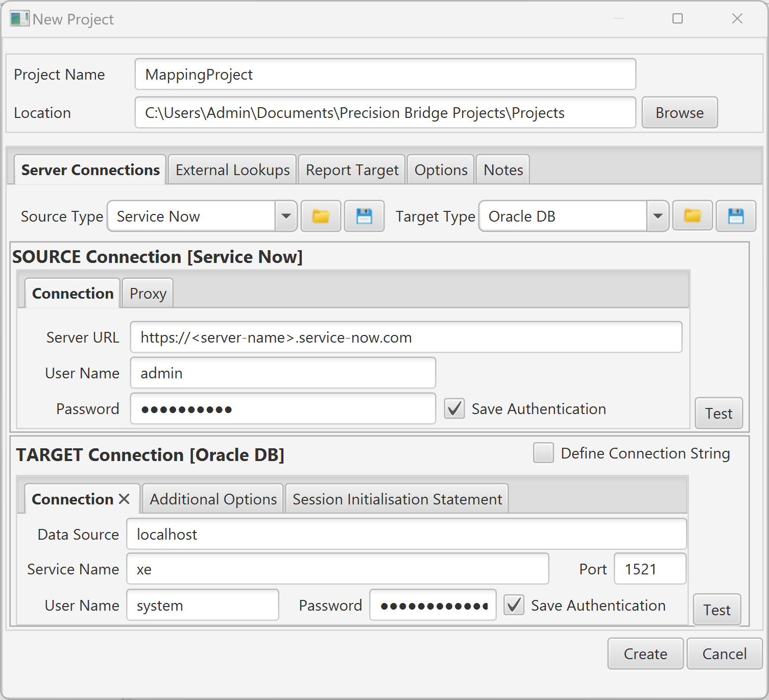Image resolution: width=769 pixels, height=700 pixels.
Task: Click the Project Name input field
Action: (386, 74)
